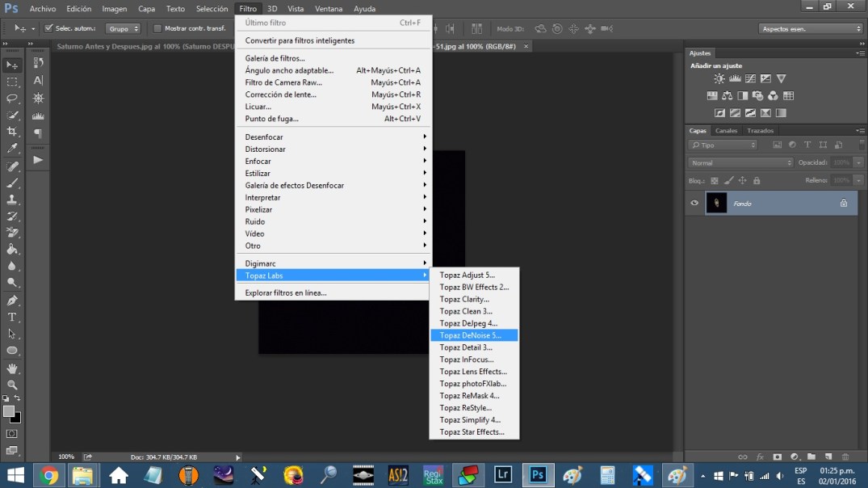Select the Clone Stamp tool
This screenshot has height=488, width=868.
click(x=12, y=200)
